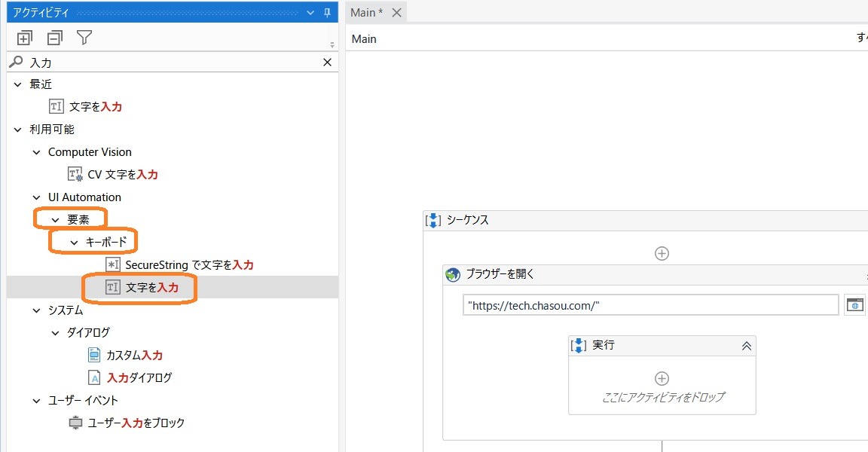Image resolution: width=868 pixels, height=452 pixels.
Task: Click the expand-all icon in Activities toolbar
Action: 23,36
